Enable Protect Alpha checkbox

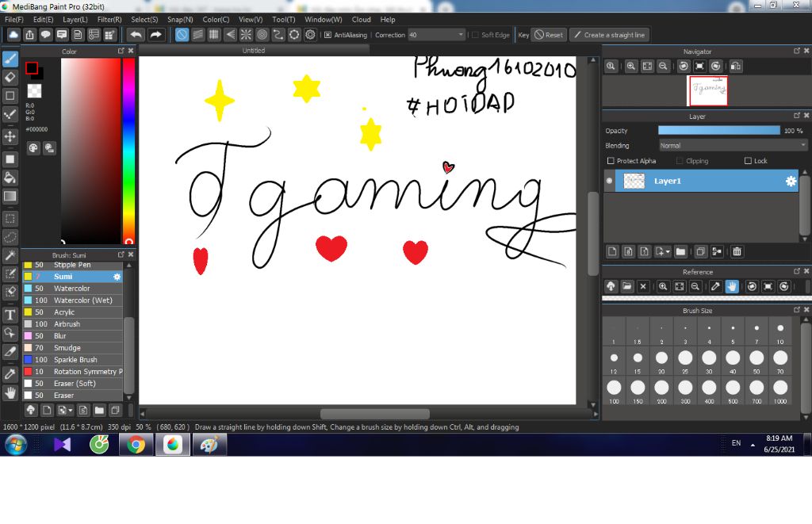tap(611, 161)
